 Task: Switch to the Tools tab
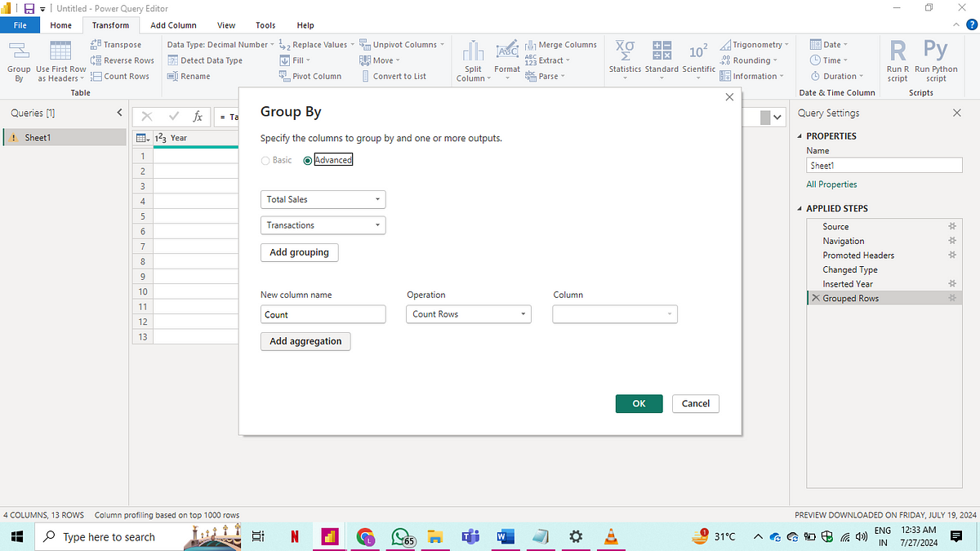(x=265, y=25)
